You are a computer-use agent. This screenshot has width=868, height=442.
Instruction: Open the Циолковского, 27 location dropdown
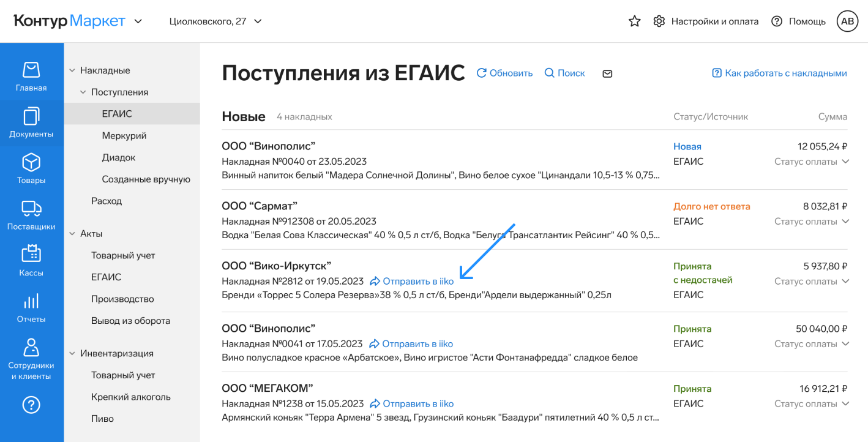(x=215, y=21)
